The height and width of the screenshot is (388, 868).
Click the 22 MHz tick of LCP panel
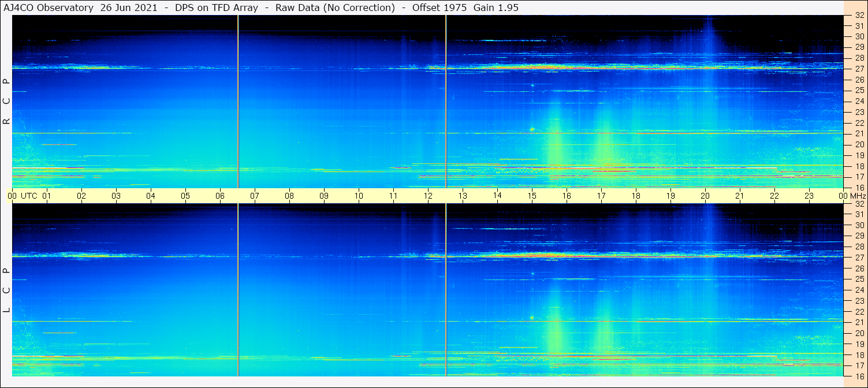(859, 311)
